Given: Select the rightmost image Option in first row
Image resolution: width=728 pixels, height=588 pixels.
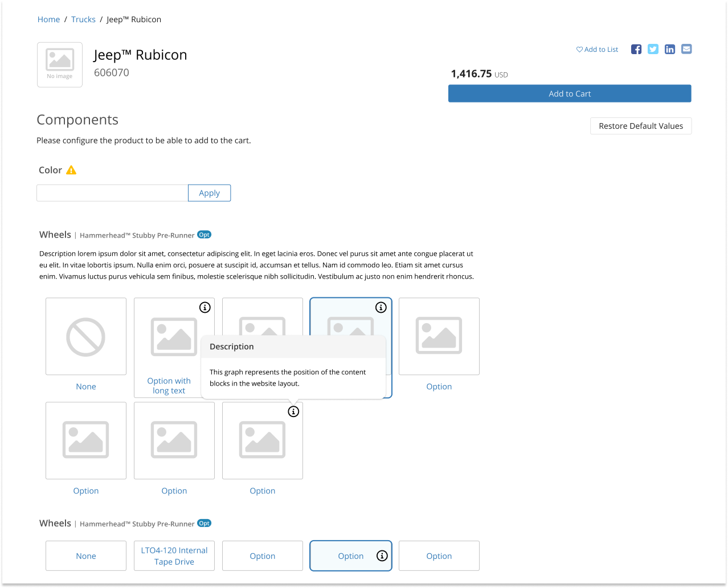Looking at the screenshot, I should (439, 336).
